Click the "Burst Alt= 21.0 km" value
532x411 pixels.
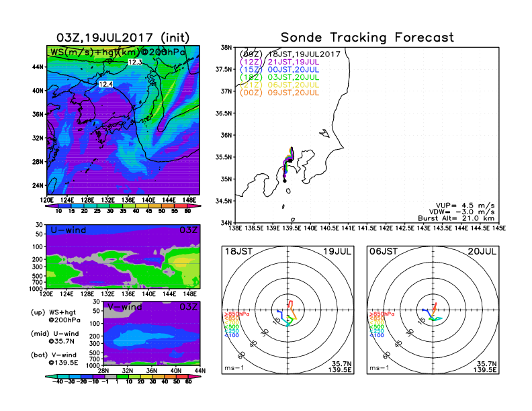click(456, 218)
